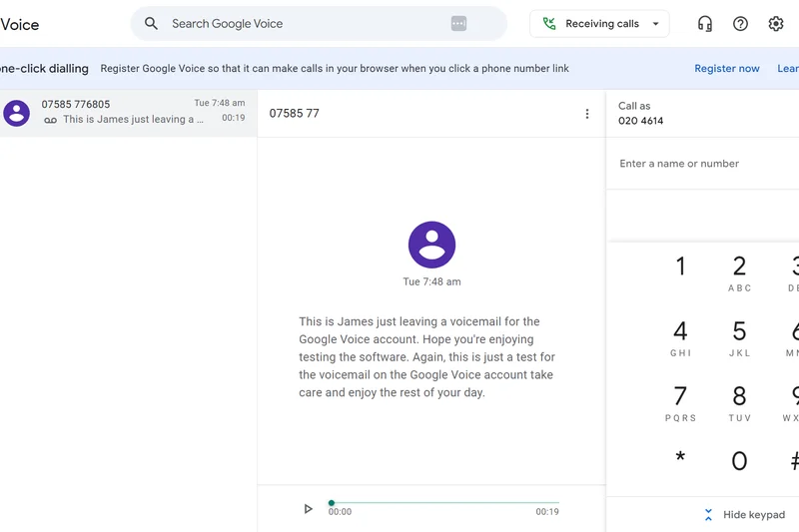Screen dimensions: 799x532
Task: Click the Voice logo text
Action: [19, 24]
